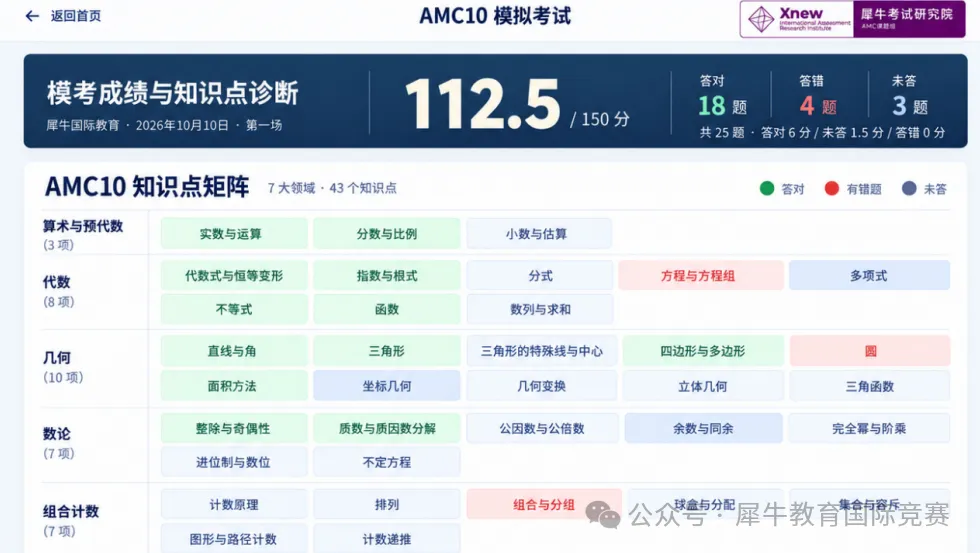
Task: Click the 进位制与数位 tile
Action: coord(234,462)
